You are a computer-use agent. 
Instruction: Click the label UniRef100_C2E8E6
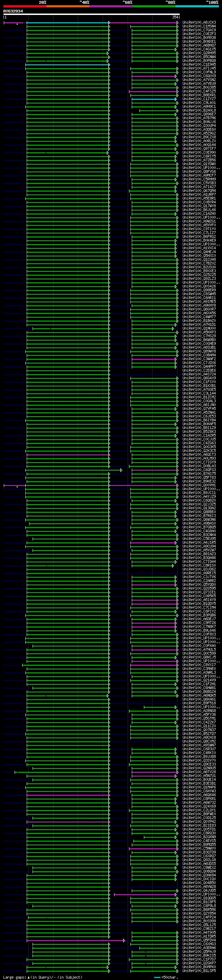(199, 370)
